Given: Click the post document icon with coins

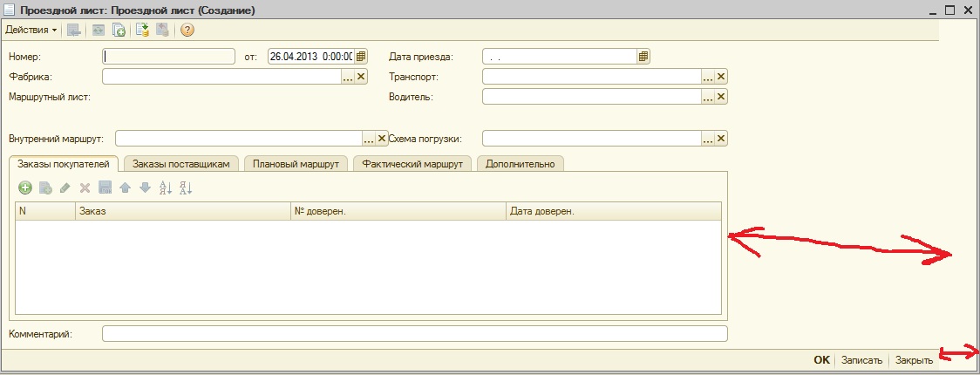Looking at the screenshot, I should (x=142, y=31).
